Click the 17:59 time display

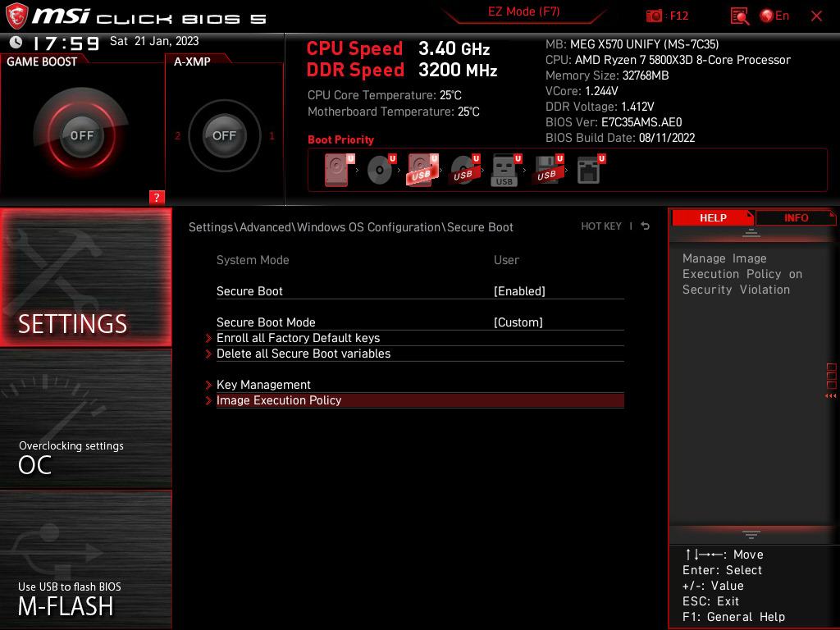point(66,43)
